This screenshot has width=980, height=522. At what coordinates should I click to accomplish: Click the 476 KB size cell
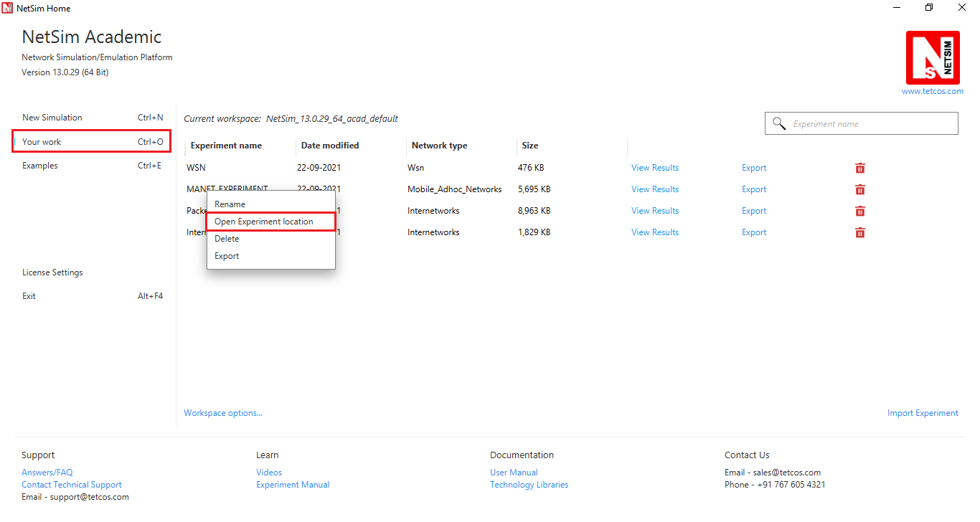click(531, 168)
